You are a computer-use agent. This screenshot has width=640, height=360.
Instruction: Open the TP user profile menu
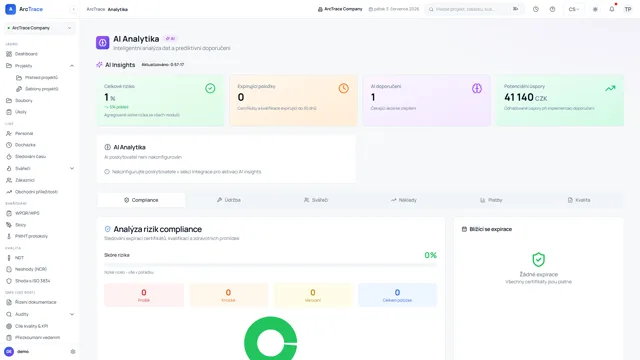click(x=628, y=9)
